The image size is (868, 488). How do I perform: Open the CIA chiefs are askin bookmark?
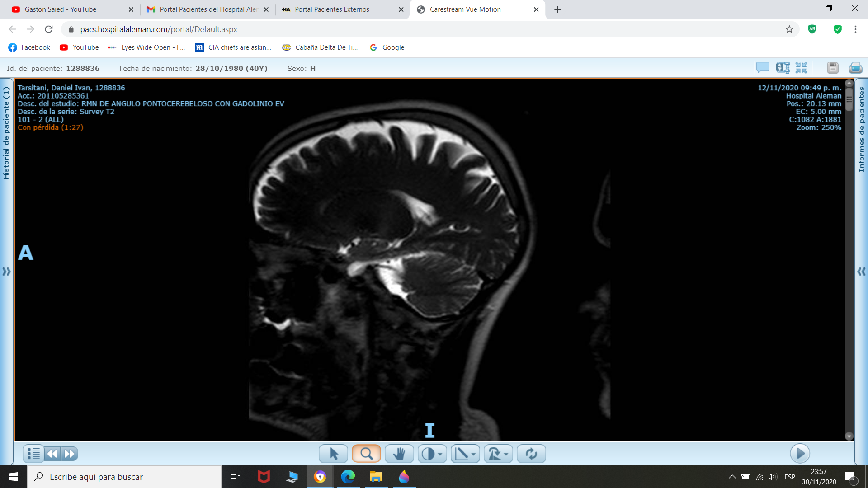[x=233, y=47]
